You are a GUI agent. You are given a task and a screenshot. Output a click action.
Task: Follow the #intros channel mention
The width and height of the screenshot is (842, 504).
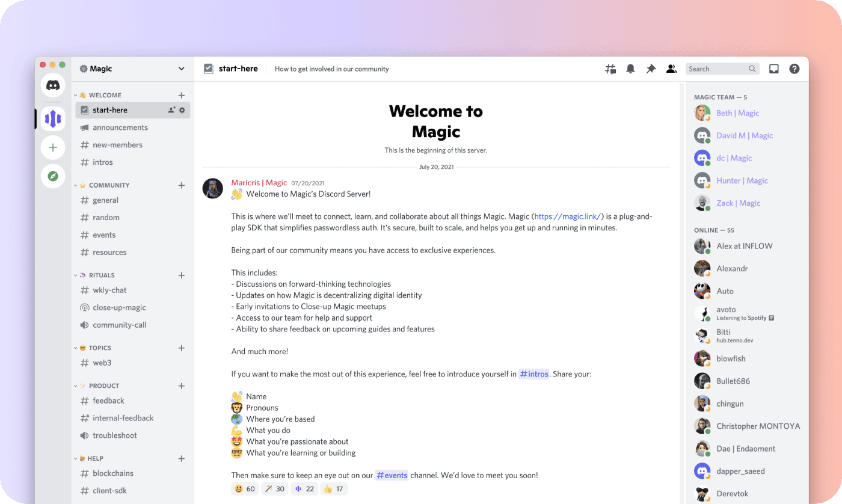point(534,374)
